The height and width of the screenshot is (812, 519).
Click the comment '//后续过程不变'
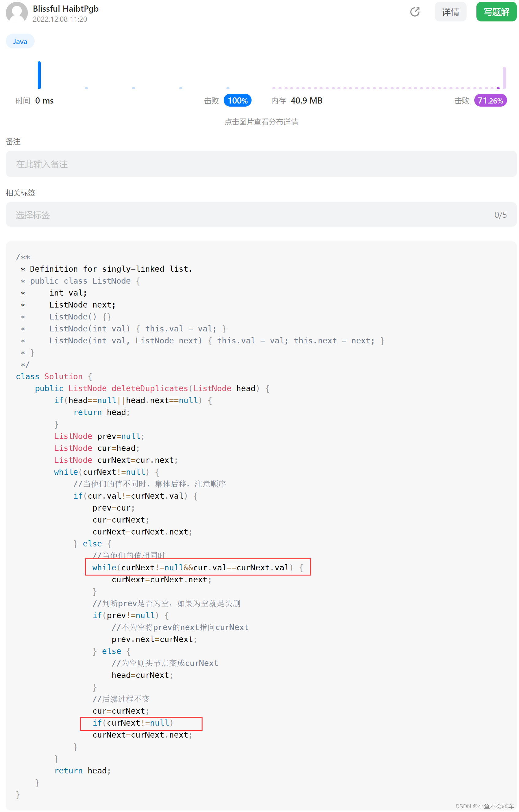(x=121, y=699)
